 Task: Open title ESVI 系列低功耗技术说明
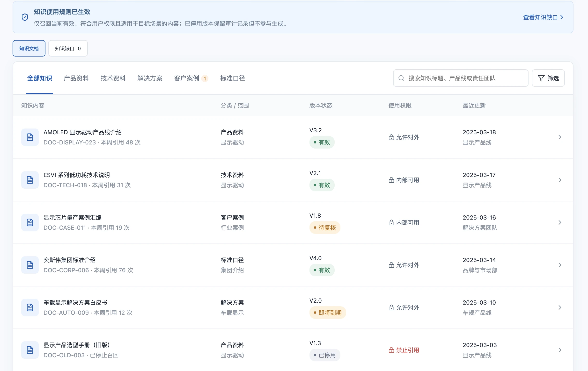(77, 175)
